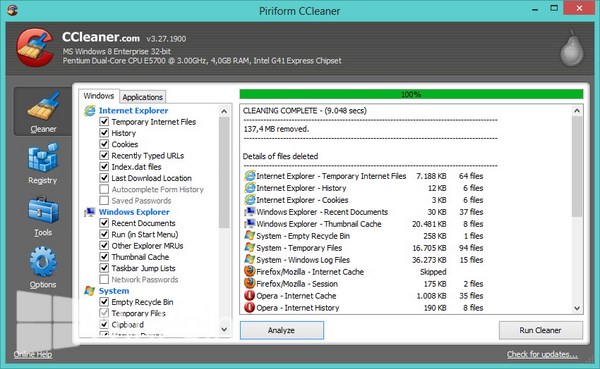Image resolution: width=600 pixels, height=369 pixels.
Task: Click Firefox icon beside Session result
Action: point(250,284)
